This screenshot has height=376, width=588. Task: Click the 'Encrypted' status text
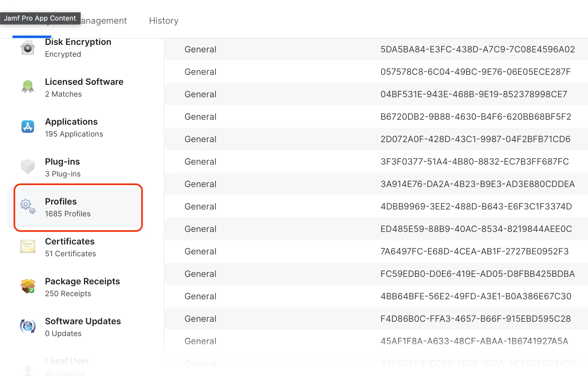pos(63,54)
